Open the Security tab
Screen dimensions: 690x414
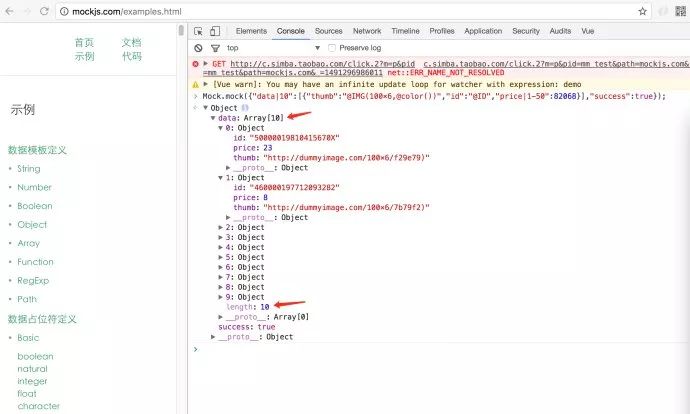(526, 31)
